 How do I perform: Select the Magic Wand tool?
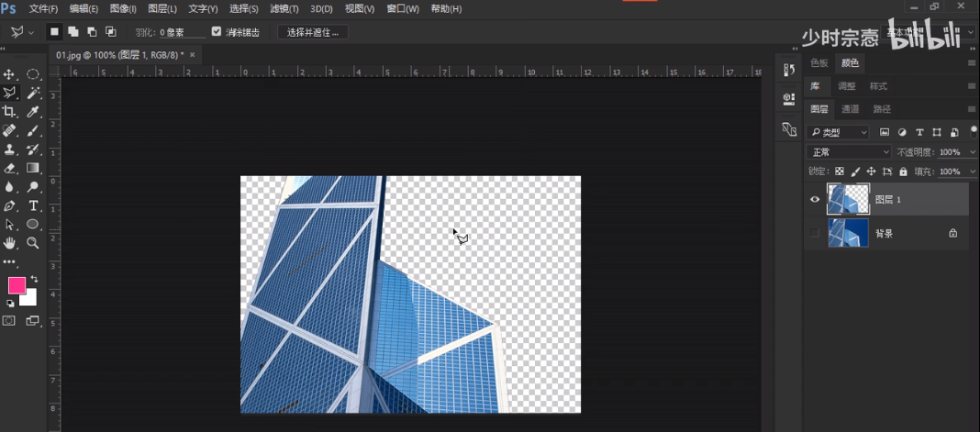coord(33,93)
